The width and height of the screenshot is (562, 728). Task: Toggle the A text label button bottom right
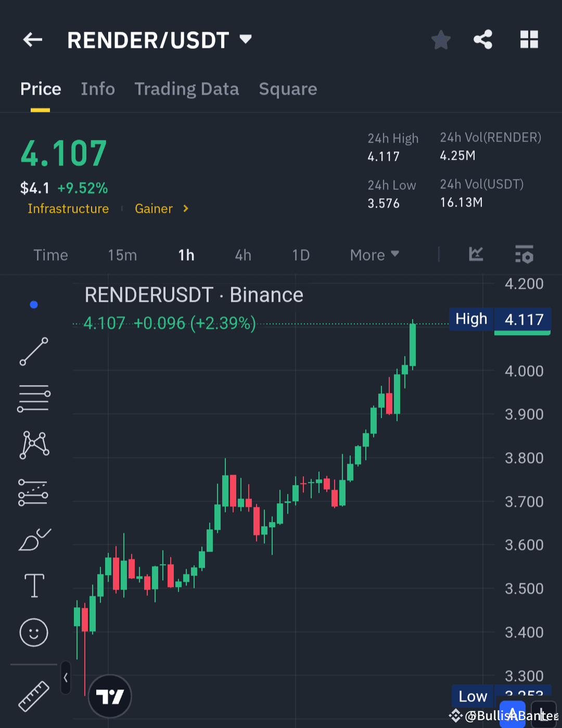(512, 712)
